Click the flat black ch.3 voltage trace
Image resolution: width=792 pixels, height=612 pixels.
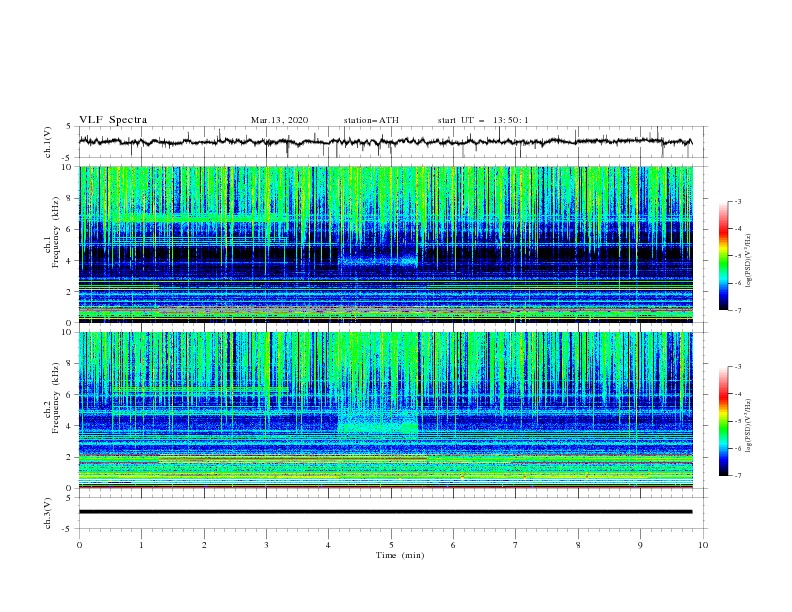385,512
